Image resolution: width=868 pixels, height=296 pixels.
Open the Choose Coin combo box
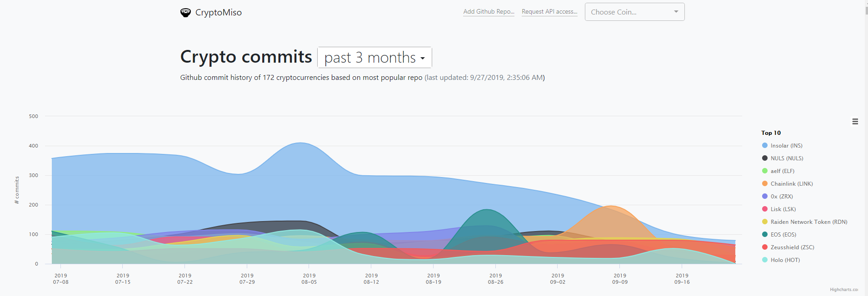(634, 12)
